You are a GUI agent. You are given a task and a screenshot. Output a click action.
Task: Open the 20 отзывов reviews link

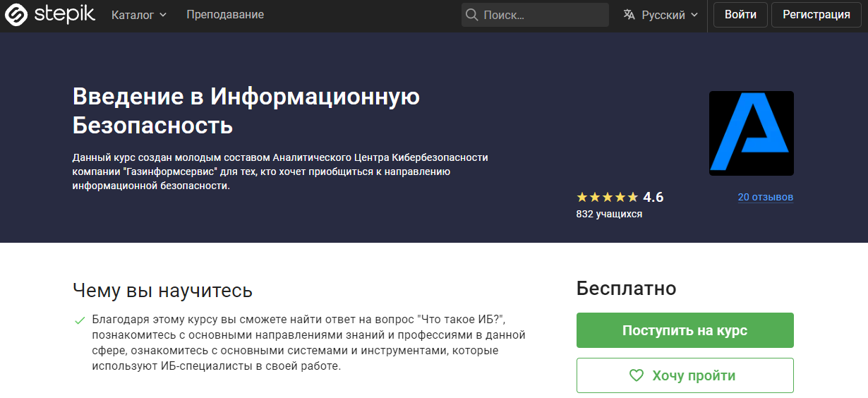click(x=766, y=197)
